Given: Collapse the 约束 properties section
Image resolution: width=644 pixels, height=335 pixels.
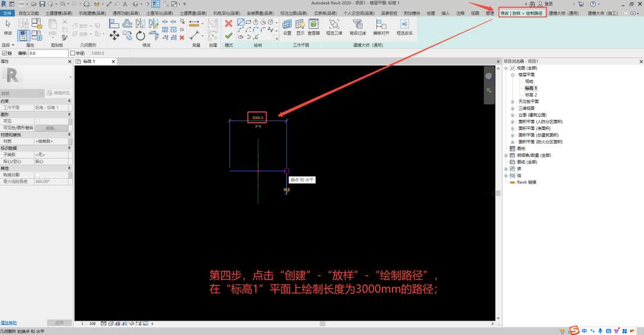Looking at the screenshot, I should pos(69,101).
